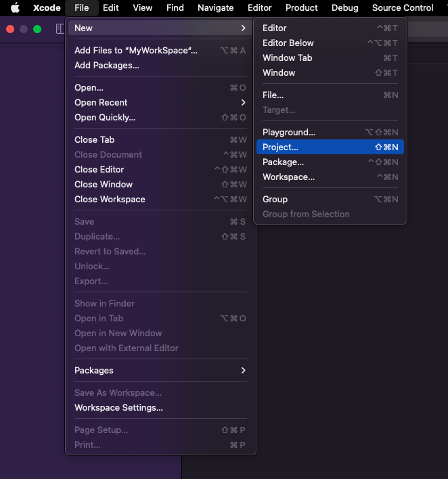
Task: Open the Editor menu in menu bar
Action: 259,7
